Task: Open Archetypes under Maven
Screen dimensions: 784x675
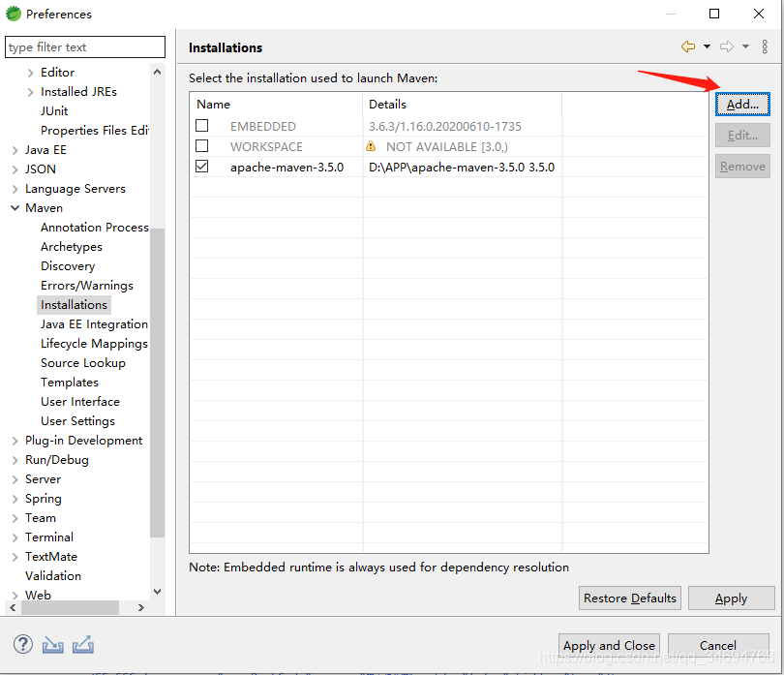Action: (x=72, y=247)
